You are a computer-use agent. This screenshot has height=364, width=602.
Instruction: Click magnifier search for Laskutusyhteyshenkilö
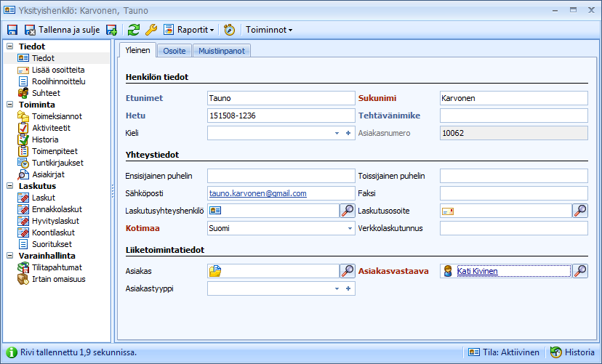(348, 211)
